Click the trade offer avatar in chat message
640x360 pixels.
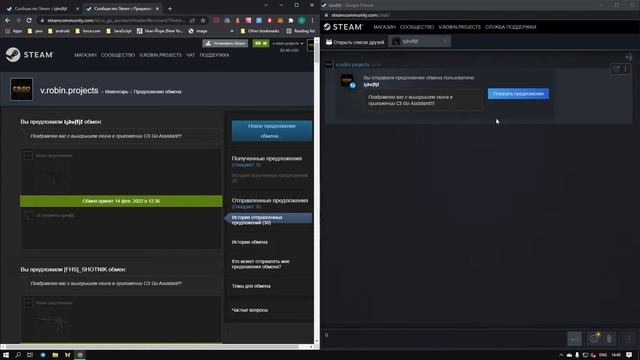pos(347,80)
